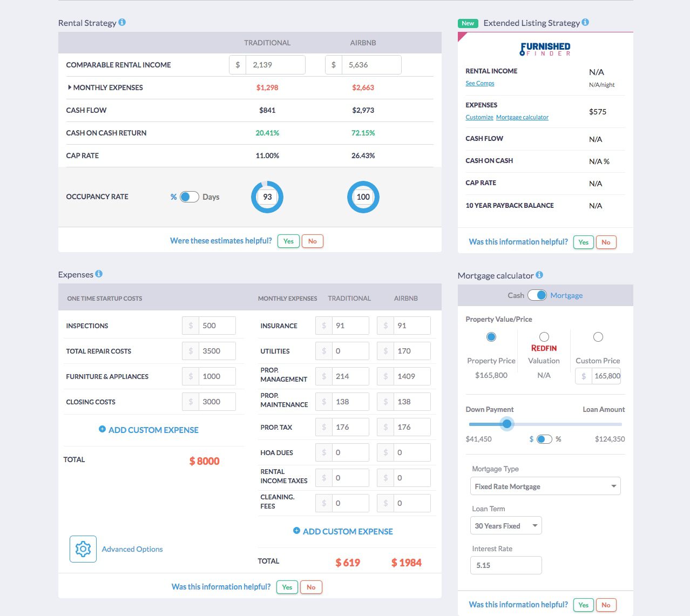The image size is (690, 616).
Task: Open the Mortgage Type dropdown
Action: 545,486
